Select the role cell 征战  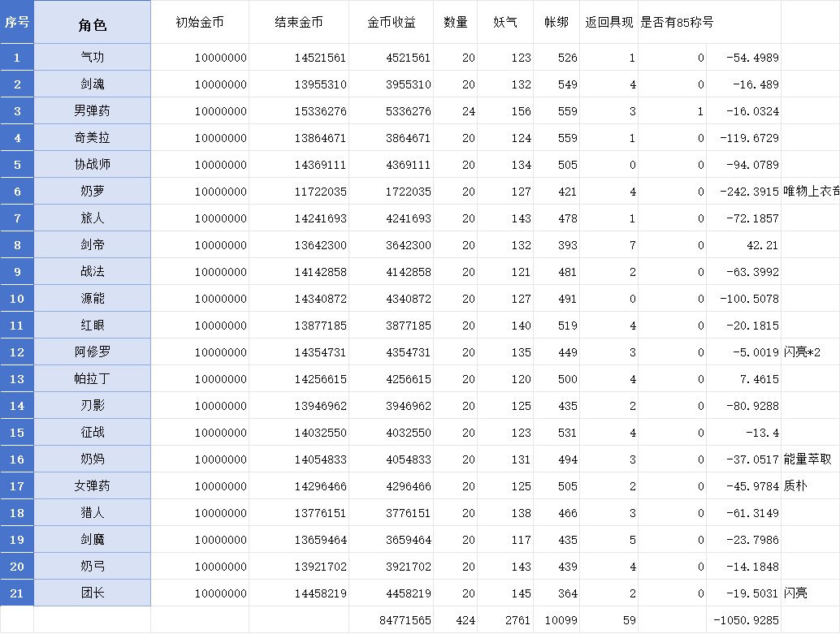click(x=92, y=432)
